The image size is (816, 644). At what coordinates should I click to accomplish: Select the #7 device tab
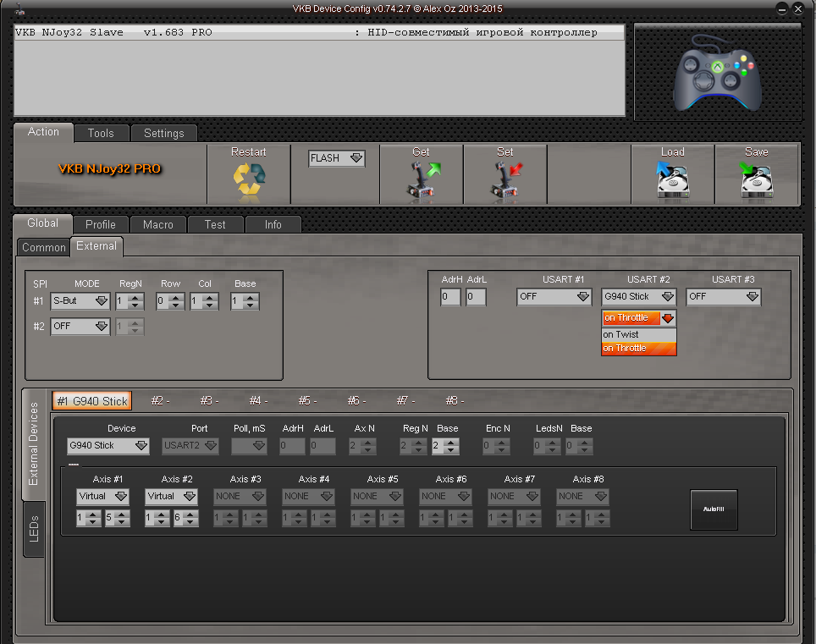point(405,401)
